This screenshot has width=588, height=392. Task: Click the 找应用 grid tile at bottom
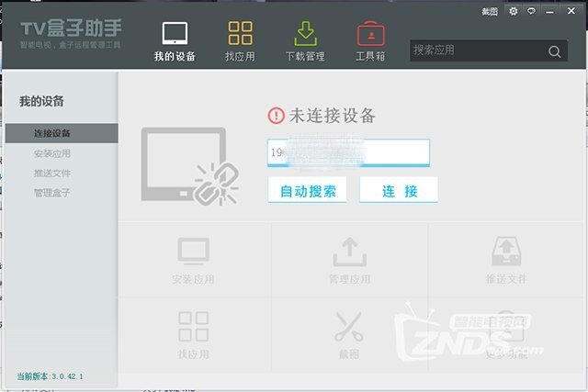[x=194, y=326]
